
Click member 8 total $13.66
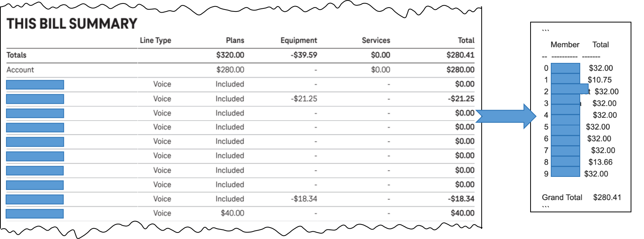[x=600, y=162]
